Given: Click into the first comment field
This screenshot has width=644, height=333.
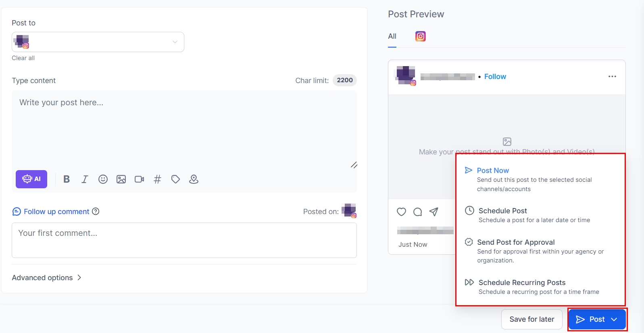Looking at the screenshot, I should click(184, 240).
